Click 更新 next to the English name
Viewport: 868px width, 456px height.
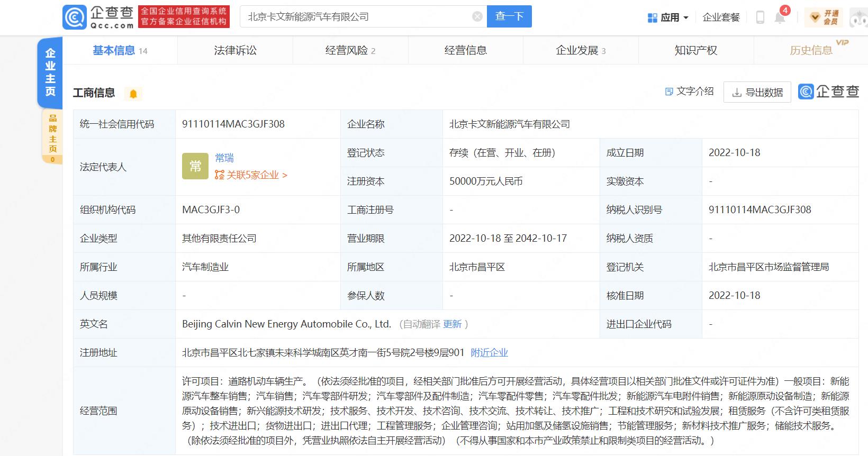point(452,324)
